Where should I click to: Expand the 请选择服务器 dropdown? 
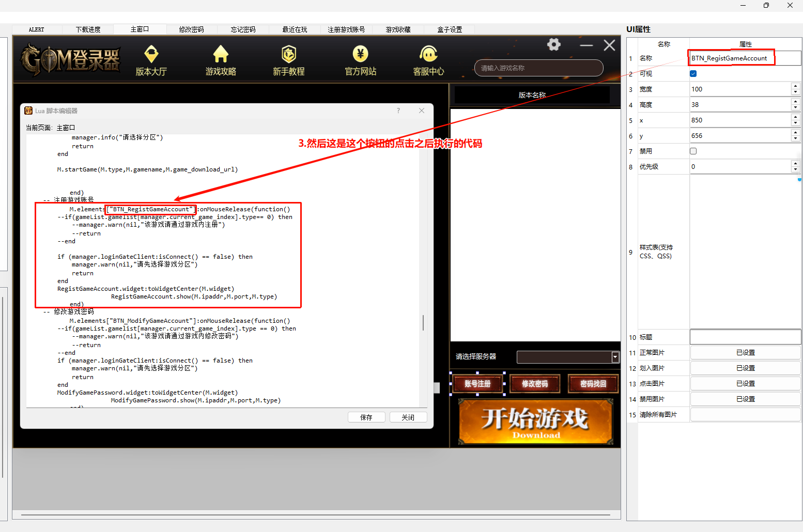point(615,357)
